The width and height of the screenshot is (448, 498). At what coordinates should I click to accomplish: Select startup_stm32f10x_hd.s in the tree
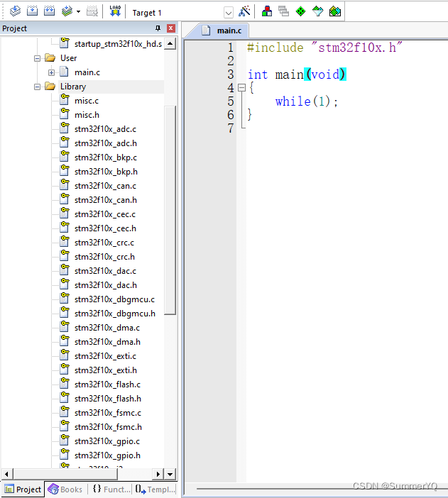click(x=118, y=44)
